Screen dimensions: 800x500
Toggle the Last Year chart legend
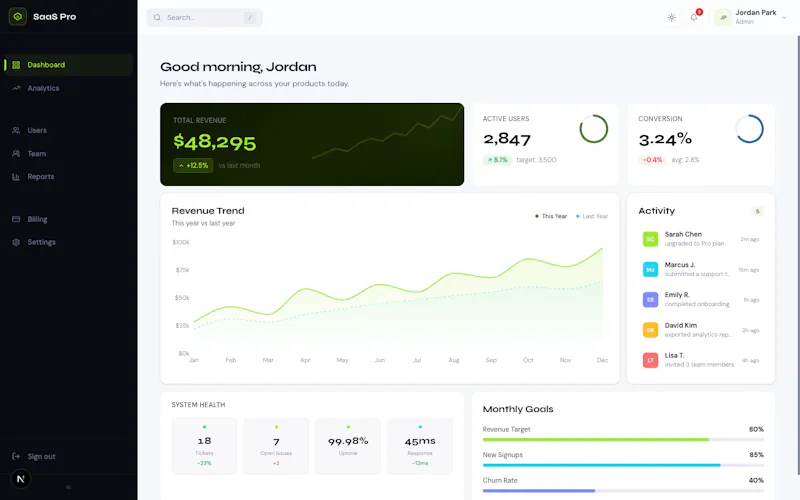coord(592,216)
